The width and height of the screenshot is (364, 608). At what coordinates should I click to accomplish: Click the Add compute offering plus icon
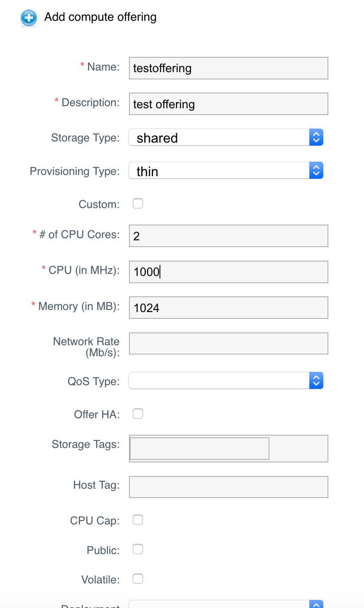tap(28, 18)
